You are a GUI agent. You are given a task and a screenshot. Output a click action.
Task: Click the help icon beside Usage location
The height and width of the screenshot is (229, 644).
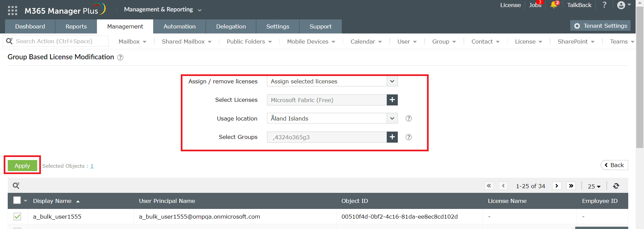tap(409, 119)
